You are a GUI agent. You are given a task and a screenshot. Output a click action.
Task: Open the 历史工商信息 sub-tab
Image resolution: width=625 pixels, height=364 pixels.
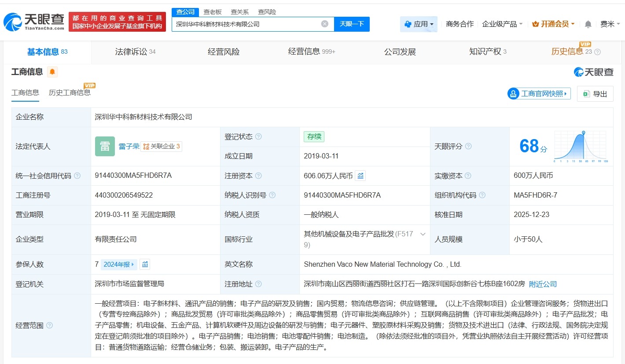click(x=70, y=92)
